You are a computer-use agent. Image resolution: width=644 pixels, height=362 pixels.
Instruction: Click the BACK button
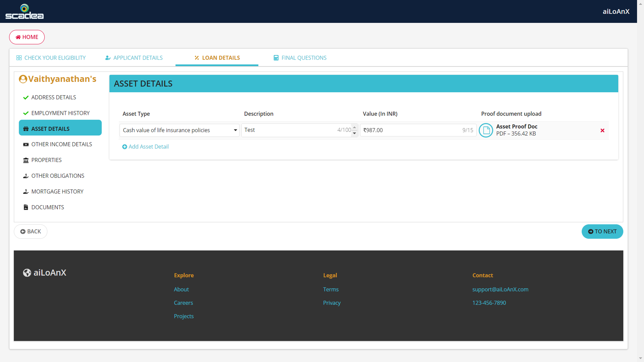[x=31, y=231]
